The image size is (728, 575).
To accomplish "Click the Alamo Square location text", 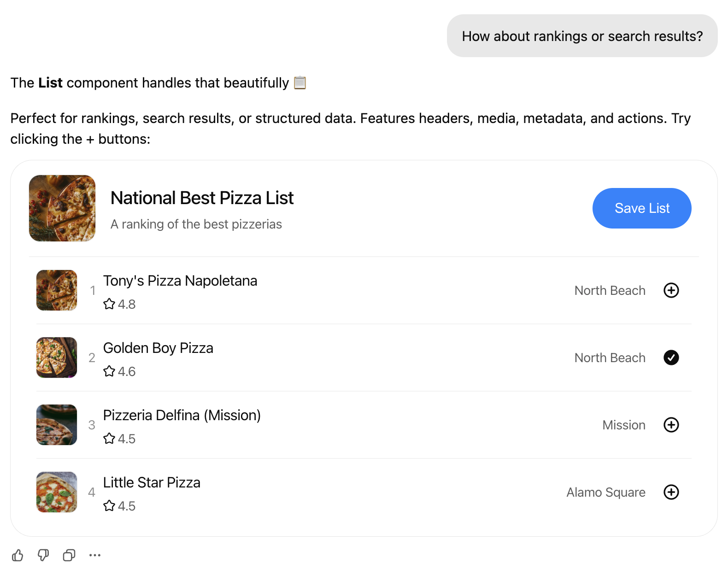I will coord(605,492).
